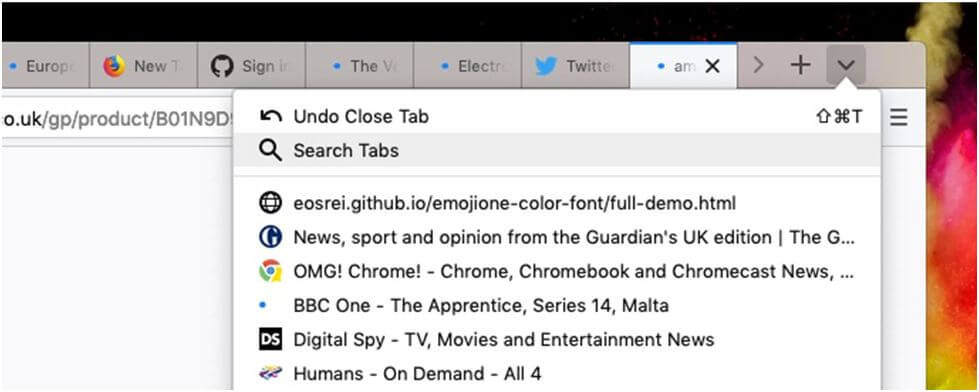Screen dimensions: 979x392
Task: Switch to The Verge tab
Action: click(360, 66)
